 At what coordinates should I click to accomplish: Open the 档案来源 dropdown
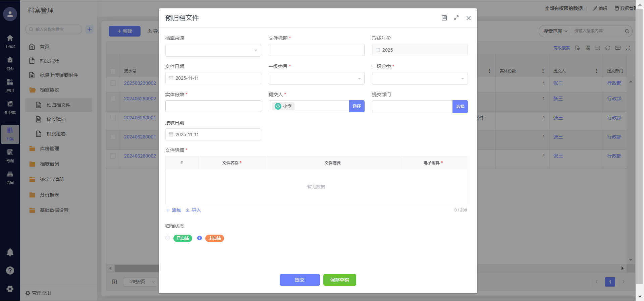coord(213,50)
